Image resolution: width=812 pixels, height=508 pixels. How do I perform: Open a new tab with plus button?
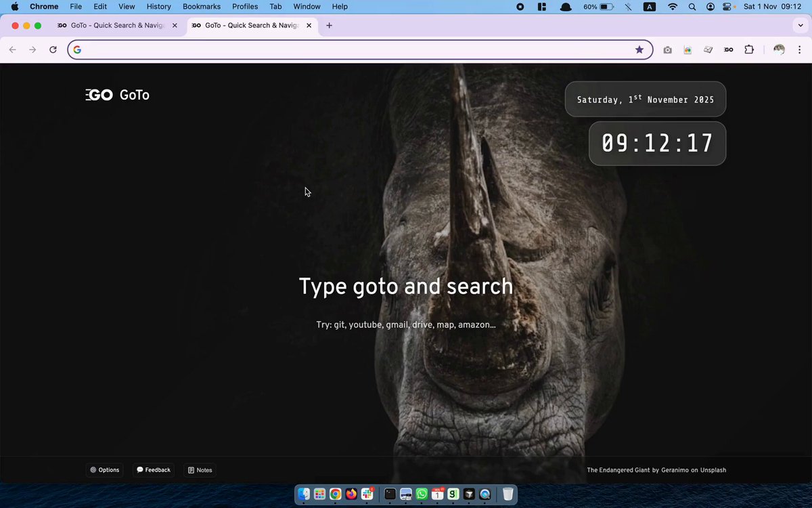[329, 26]
